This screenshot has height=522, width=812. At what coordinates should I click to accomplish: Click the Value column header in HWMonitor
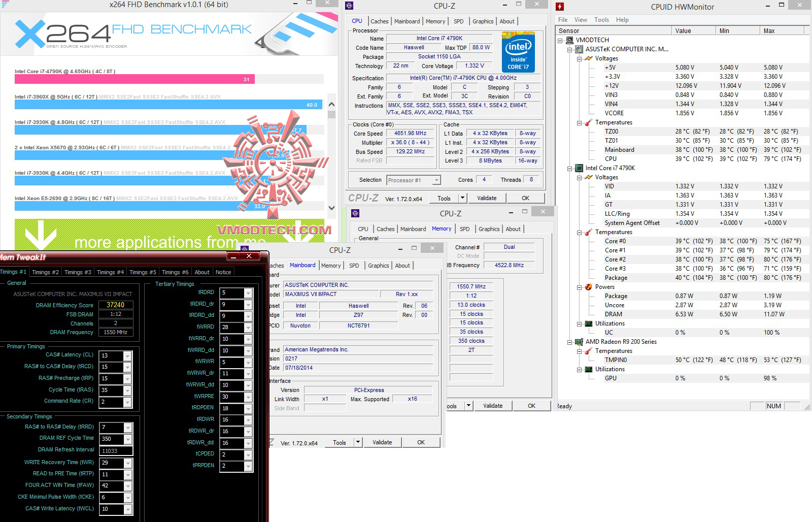[x=693, y=30]
